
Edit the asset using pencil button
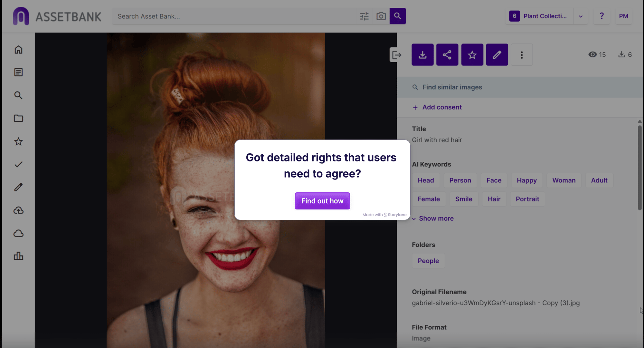point(497,55)
